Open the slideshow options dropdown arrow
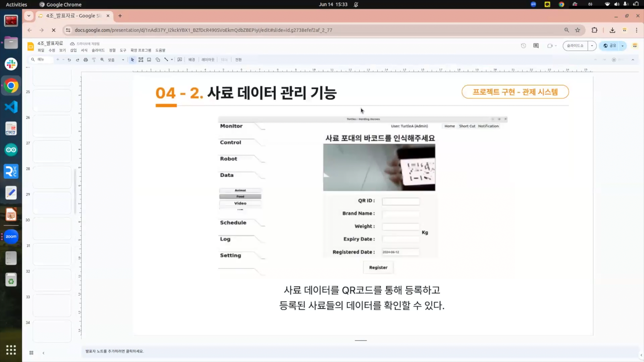The height and width of the screenshot is (362, 644). 592,46
